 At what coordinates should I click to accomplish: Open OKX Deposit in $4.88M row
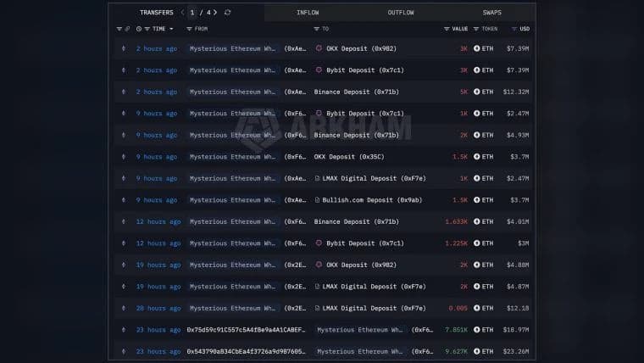[362, 265]
